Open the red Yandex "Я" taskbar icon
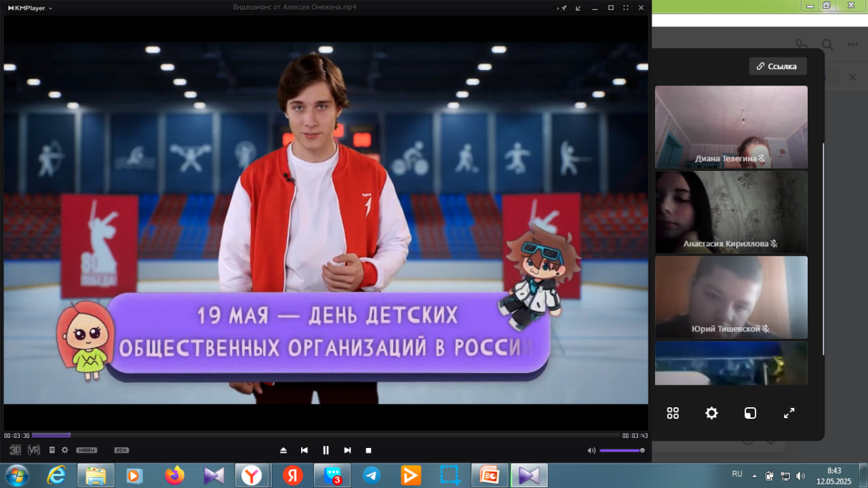 (293, 475)
